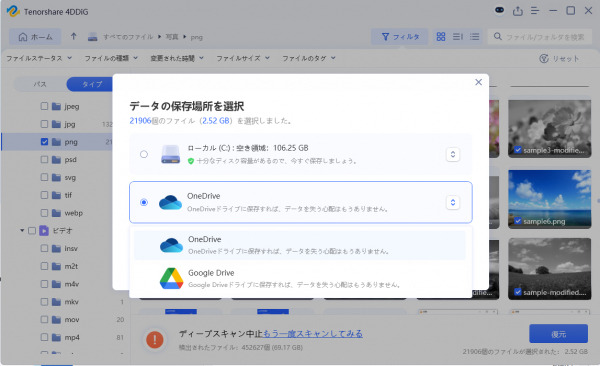Click the Google Drive logo icon

coord(171,278)
